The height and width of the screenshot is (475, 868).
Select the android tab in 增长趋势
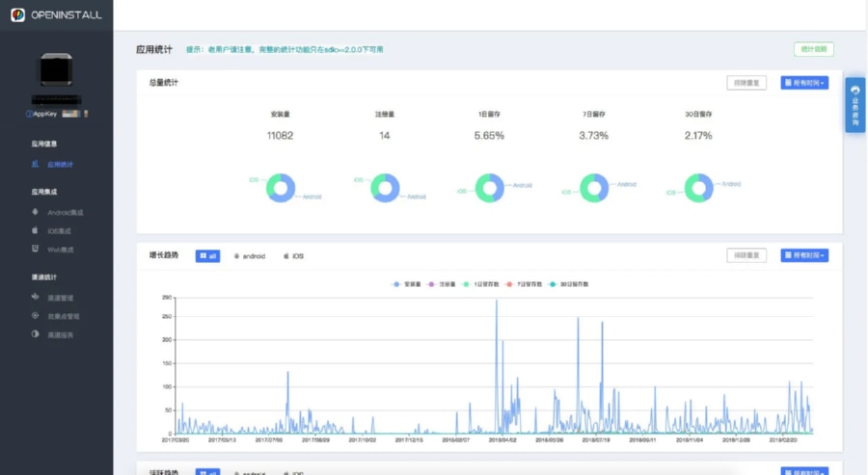[250, 256]
